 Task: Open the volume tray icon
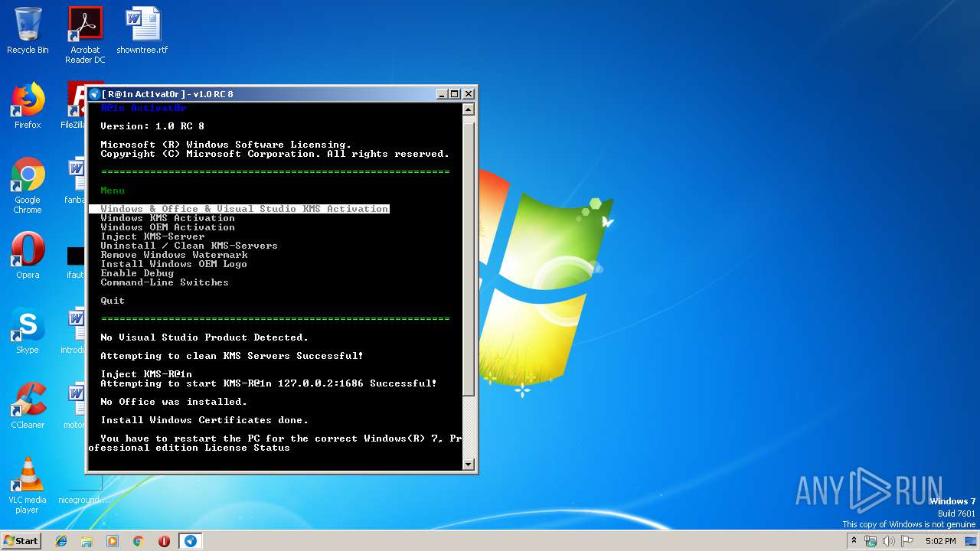pos(889,541)
